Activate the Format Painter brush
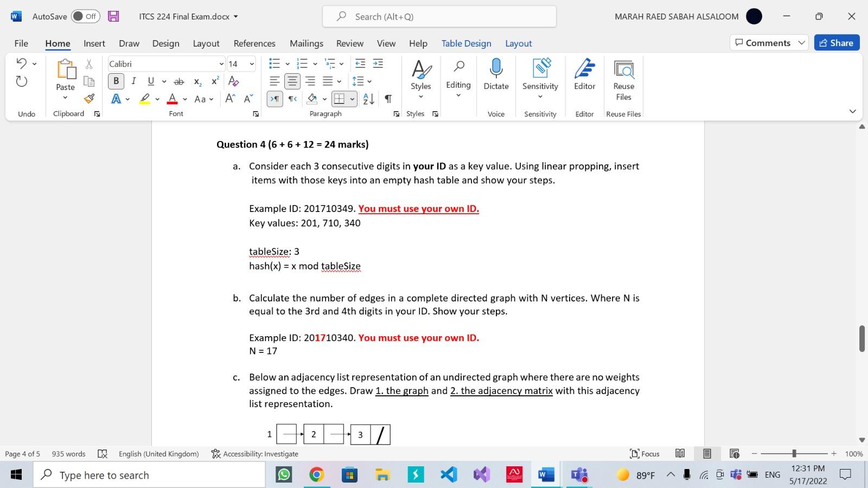Screen dimensions: 868x488 (89, 99)
